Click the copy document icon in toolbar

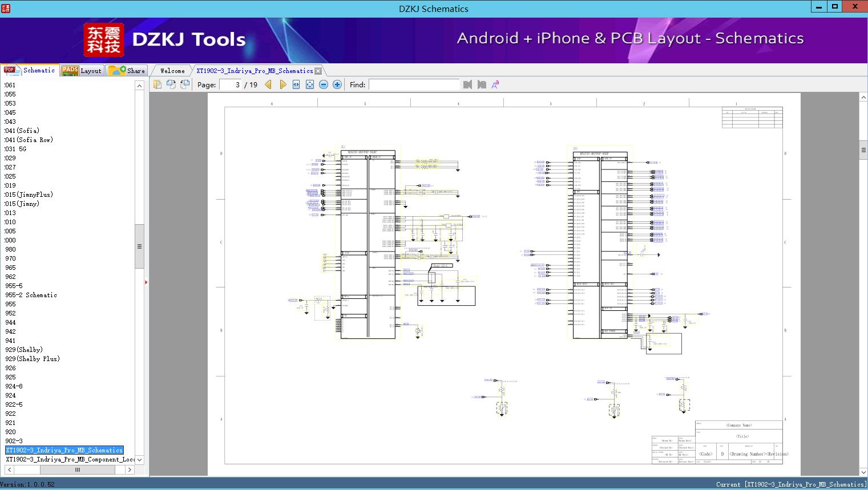(157, 84)
